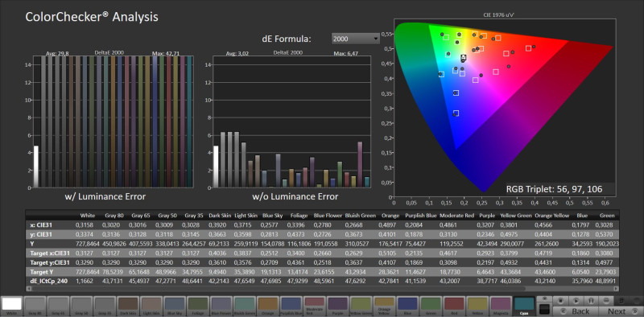
Task: Select the Orange Yellow patch
Action: click(385, 306)
